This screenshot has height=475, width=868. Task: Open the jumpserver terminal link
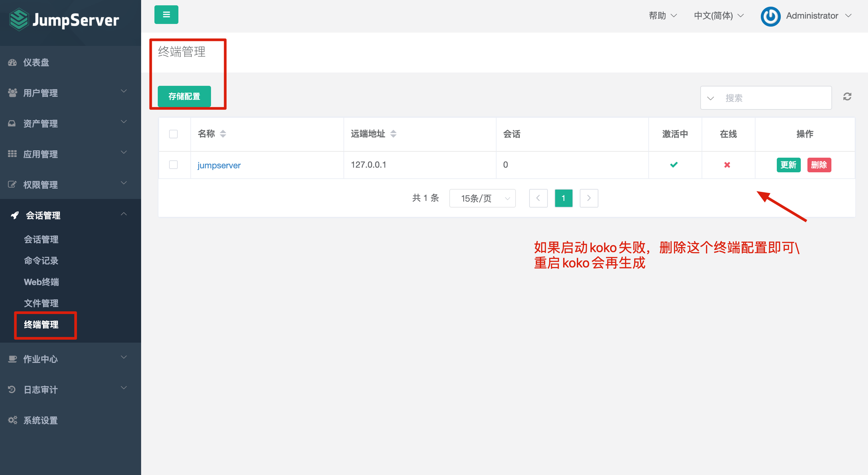point(219,165)
